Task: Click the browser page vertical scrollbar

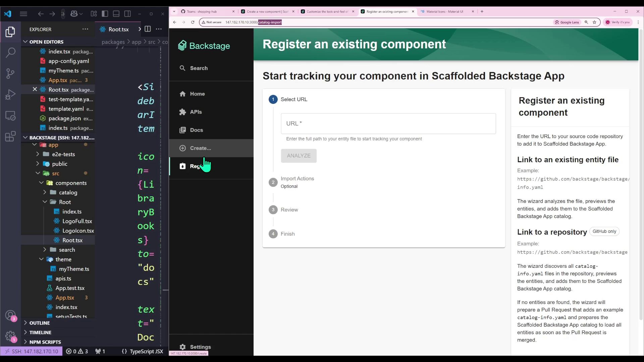Action: (x=641, y=174)
